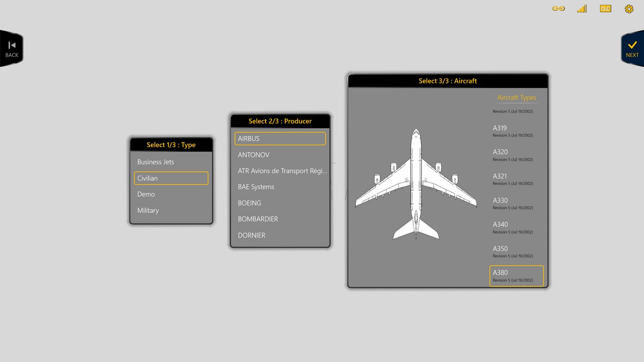
Task: Select the A380 aircraft
Action: [x=517, y=276]
